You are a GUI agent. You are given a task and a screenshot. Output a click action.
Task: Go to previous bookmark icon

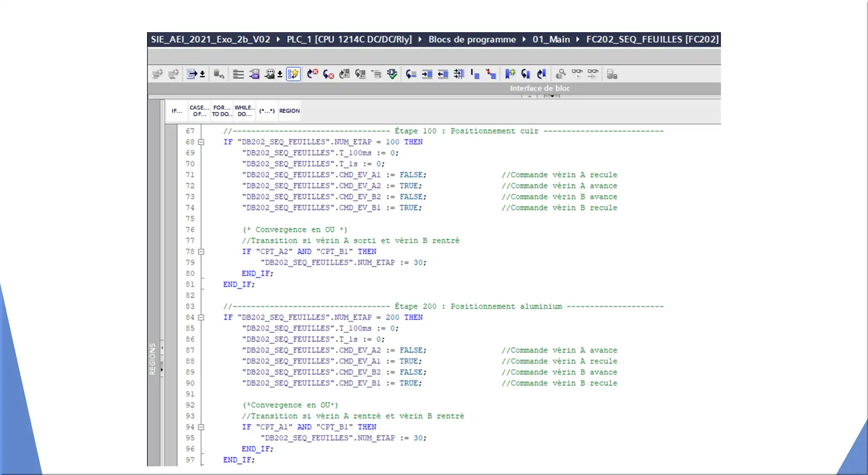[525, 74]
